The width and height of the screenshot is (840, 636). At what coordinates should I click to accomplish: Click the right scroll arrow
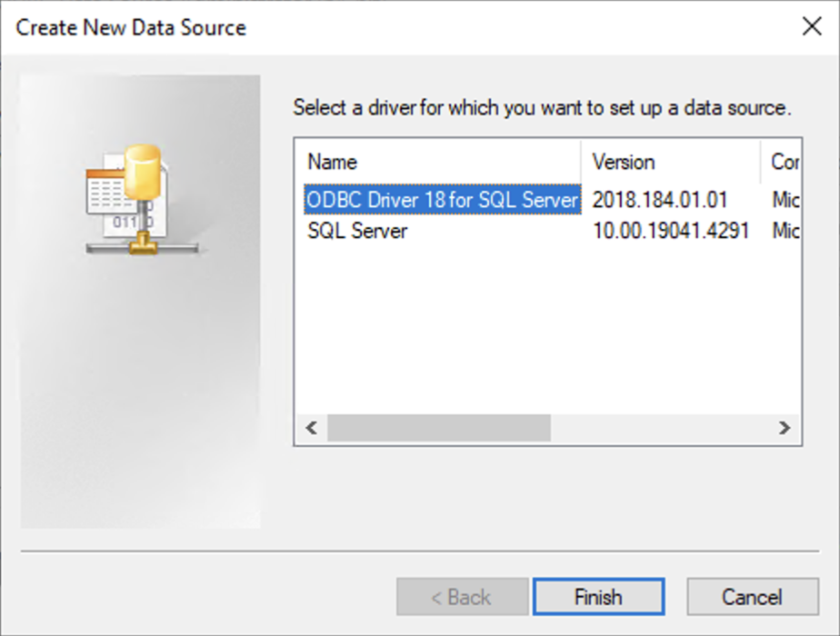click(x=785, y=428)
